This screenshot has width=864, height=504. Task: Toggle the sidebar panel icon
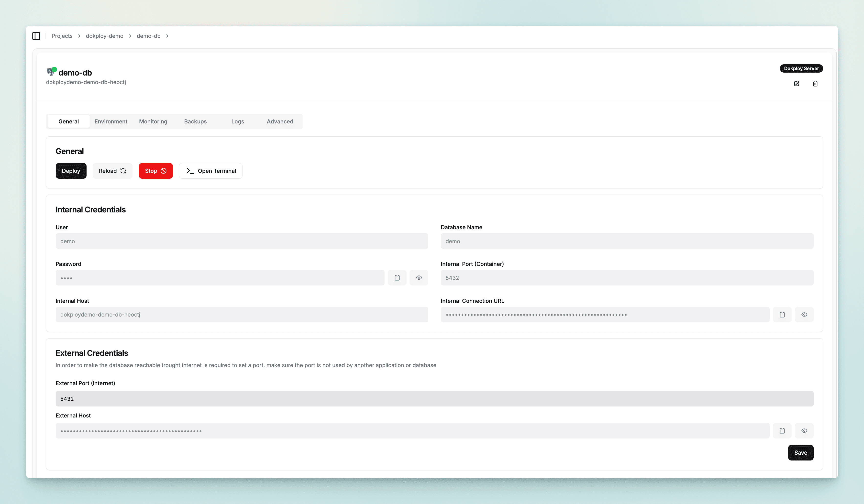tap(36, 36)
